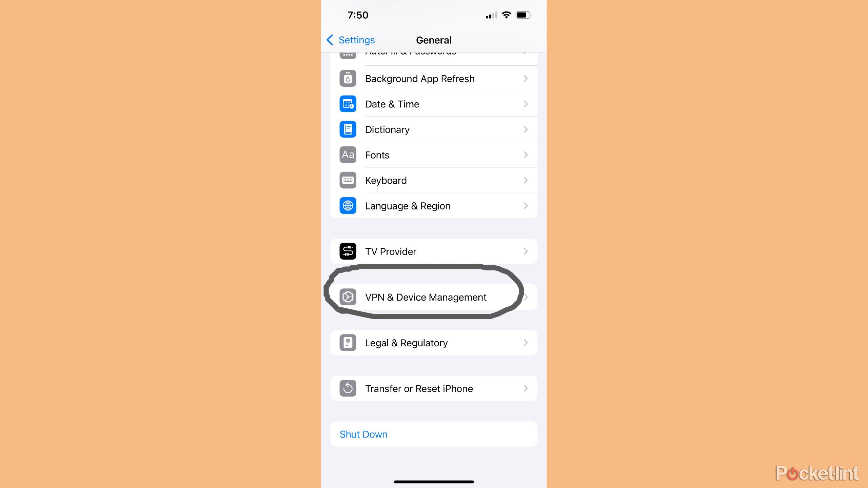Open Fonts settings
This screenshot has width=868, height=488.
point(434,154)
